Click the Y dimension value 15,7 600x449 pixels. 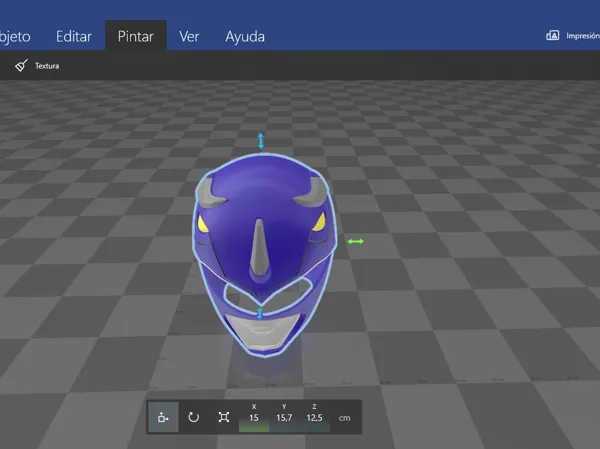click(284, 418)
